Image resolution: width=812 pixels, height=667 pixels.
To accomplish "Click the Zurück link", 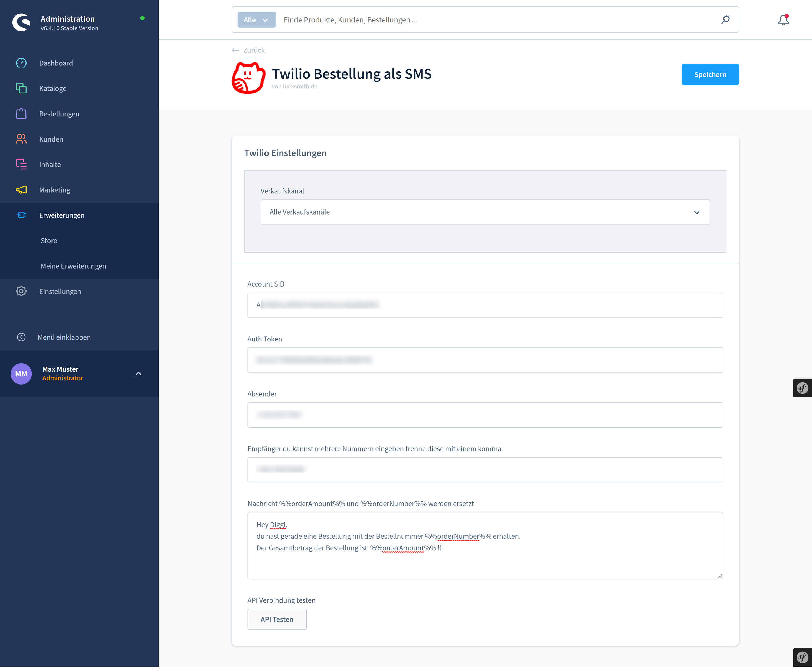I will click(254, 50).
